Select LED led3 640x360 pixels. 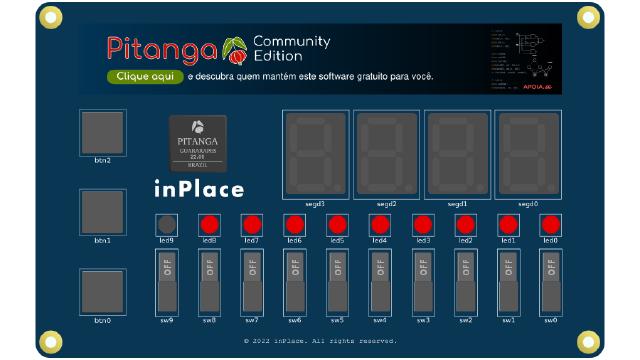tap(423, 225)
